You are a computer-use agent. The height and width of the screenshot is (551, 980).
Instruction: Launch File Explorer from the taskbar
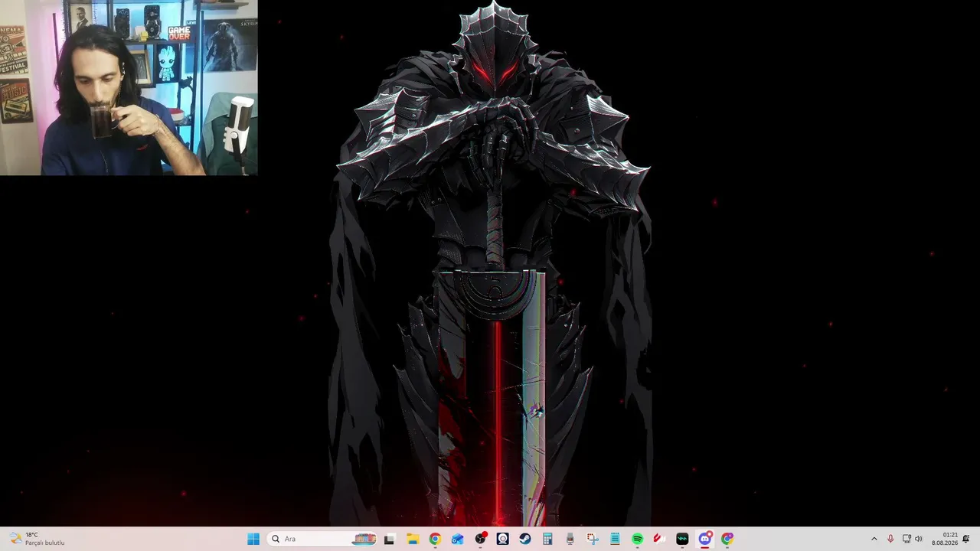click(x=412, y=539)
